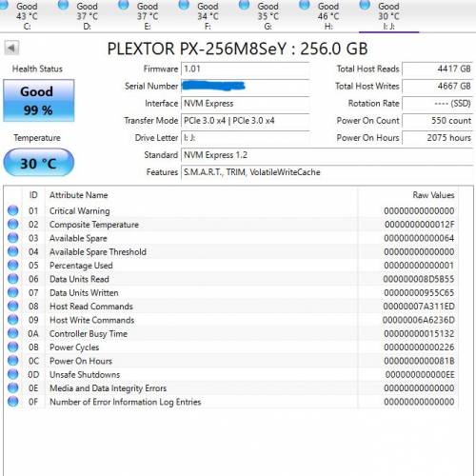Click raw value 000000000000EE
Screen dimensions: 476x476
point(420,375)
